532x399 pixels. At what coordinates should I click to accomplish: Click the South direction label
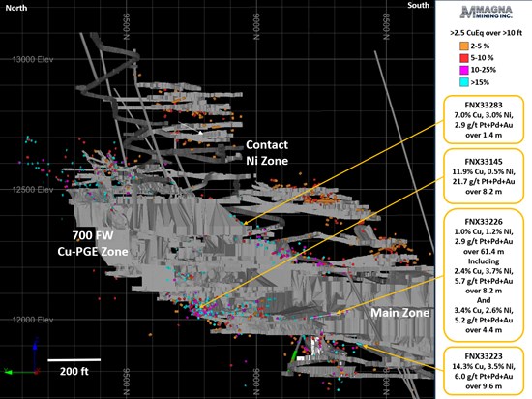(x=418, y=5)
